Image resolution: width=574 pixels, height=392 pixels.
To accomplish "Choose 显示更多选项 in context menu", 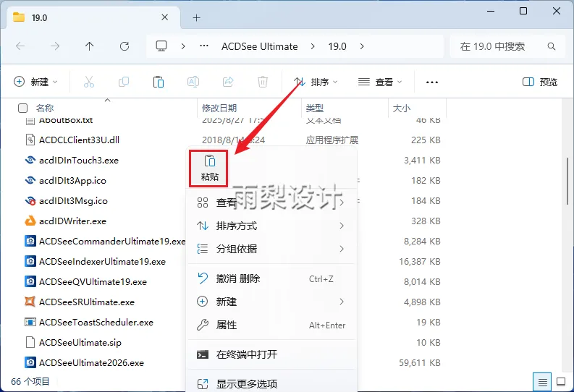I will click(271, 384).
